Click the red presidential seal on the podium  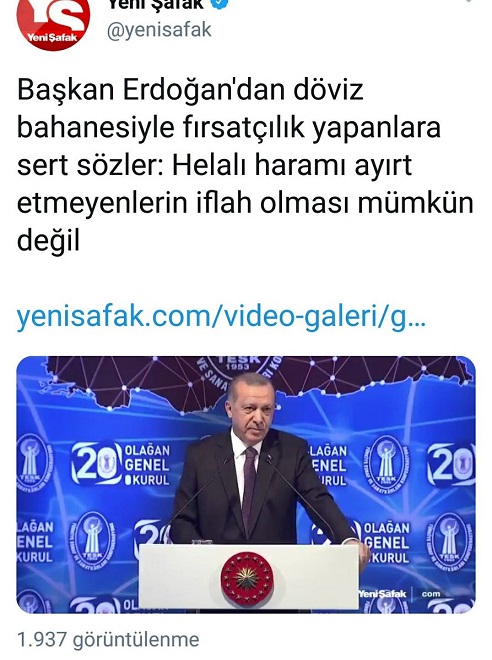click(247, 579)
